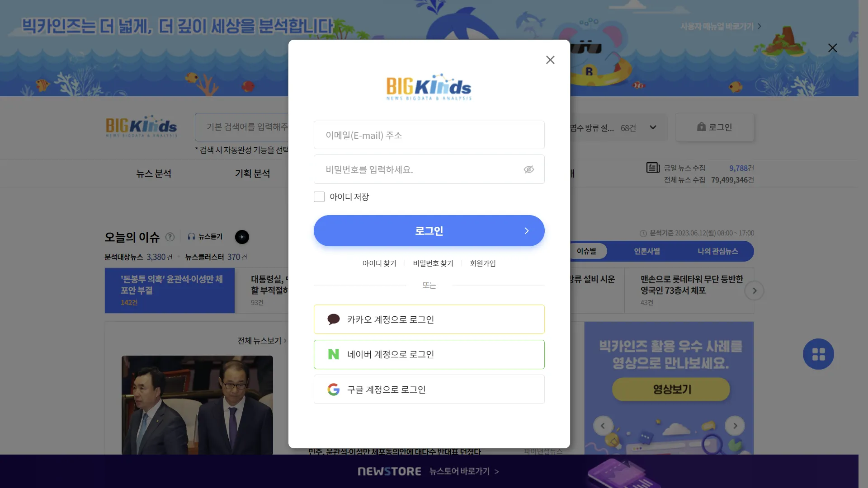This screenshot has height=488, width=868.
Task: Close the login modal dialog
Action: click(550, 60)
